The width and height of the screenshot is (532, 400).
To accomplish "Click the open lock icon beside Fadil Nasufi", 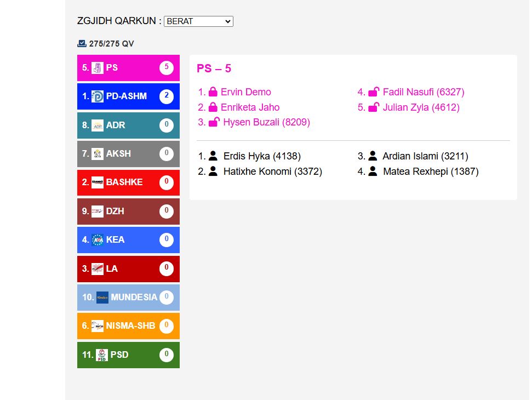I will [374, 92].
